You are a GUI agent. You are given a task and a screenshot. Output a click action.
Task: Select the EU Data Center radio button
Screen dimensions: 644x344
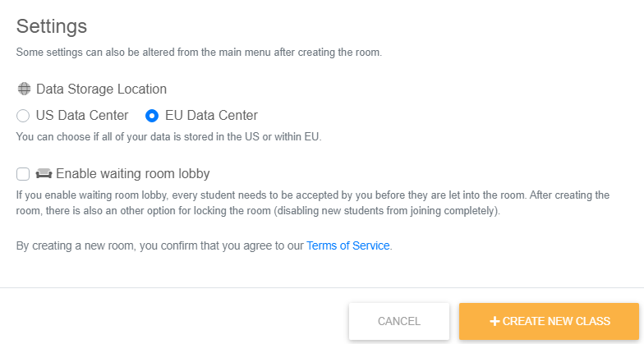coord(152,116)
